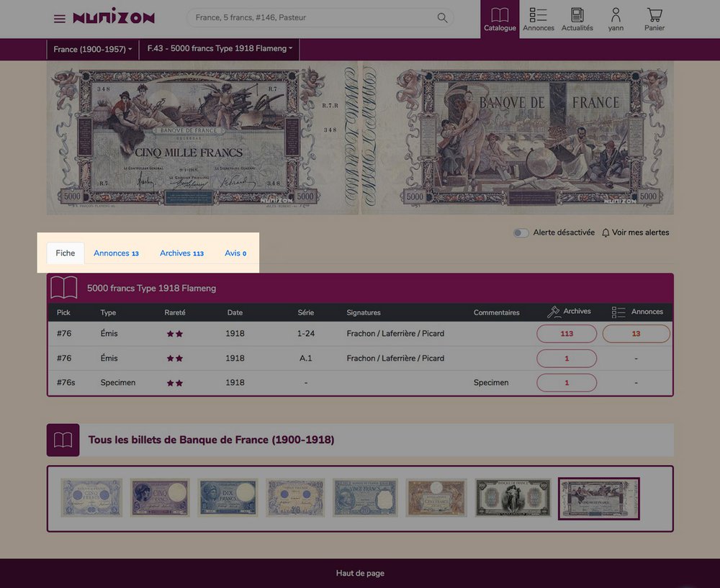Switch to the Avis 0 tab

click(x=235, y=253)
